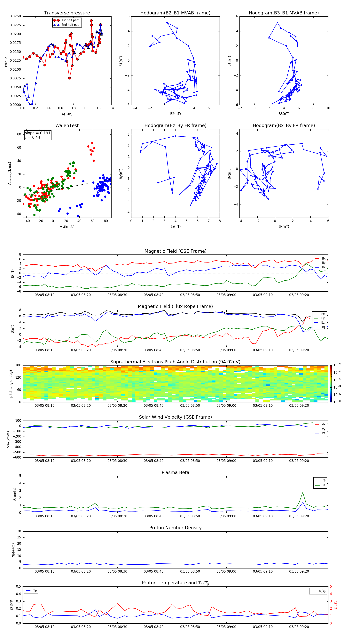Click the Suprathermal Electrons Pitch Angle Distribution title

(x=175, y=362)
